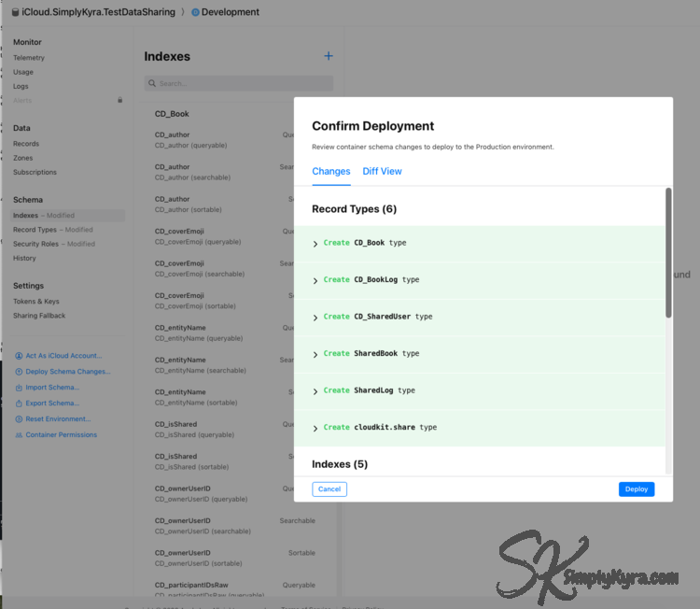Screen dimensions: 700x609
Task: Click the container database icon in the header
Action: tap(15, 12)
